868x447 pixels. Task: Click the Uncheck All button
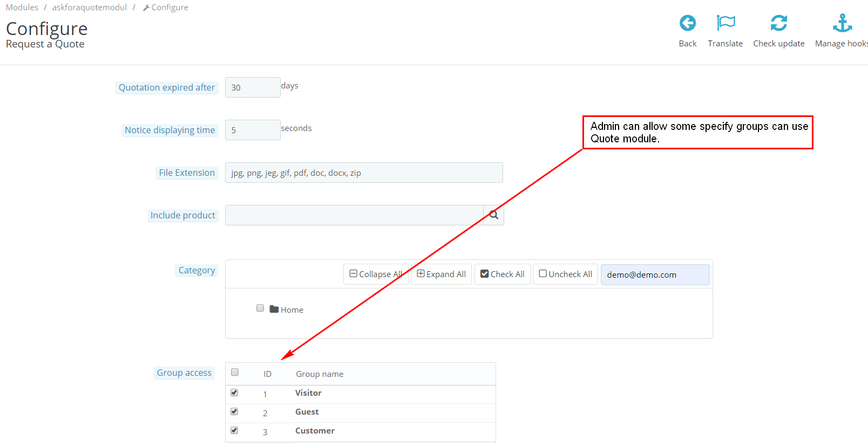[x=565, y=274]
